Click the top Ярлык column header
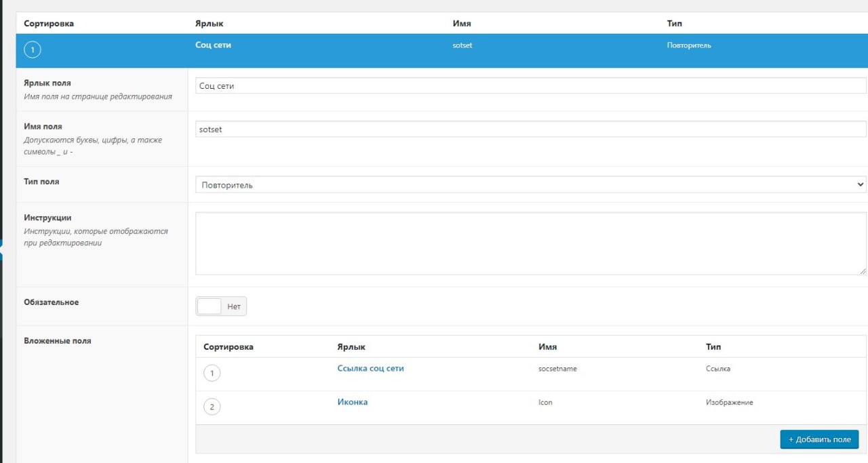Screen dimensions: 868x463 pyautogui.click(x=209, y=24)
